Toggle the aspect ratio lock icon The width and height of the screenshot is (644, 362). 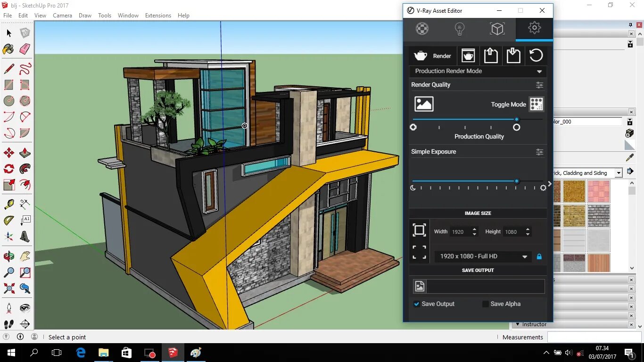point(539,256)
